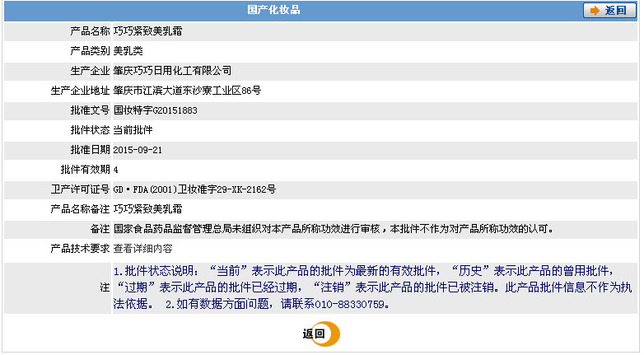Open the 查看详细内容 link
Image resolution: width=644 pixels, height=355 pixels.
click(x=142, y=248)
